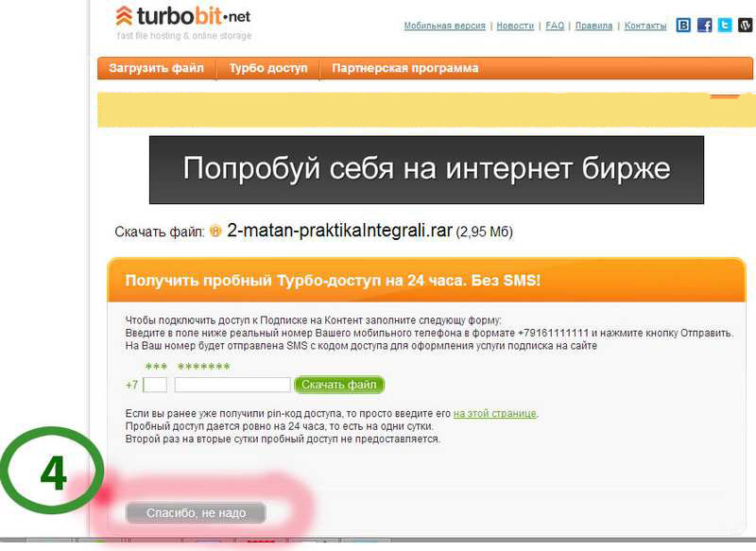Click the Спасибо, не надо button
The height and width of the screenshot is (551, 756).
pos(196,513)
